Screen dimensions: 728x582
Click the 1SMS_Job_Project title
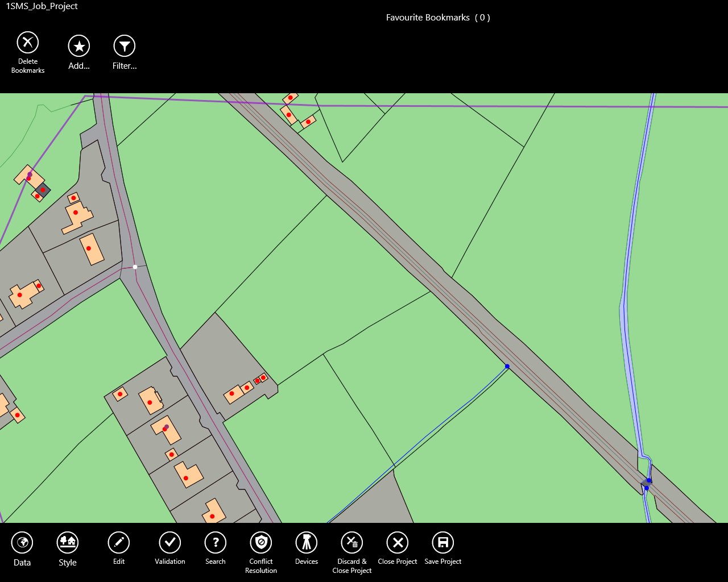pyautogui.click(x=42, y=6)
